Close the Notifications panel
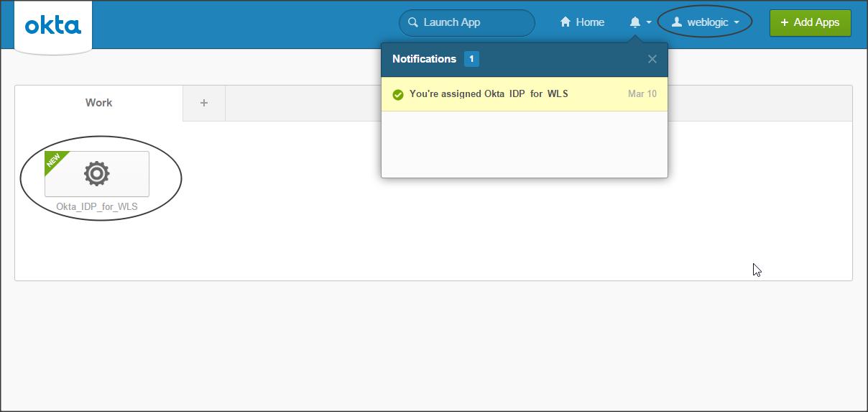This screenshot has height=412, width=868. click(652, 59)
